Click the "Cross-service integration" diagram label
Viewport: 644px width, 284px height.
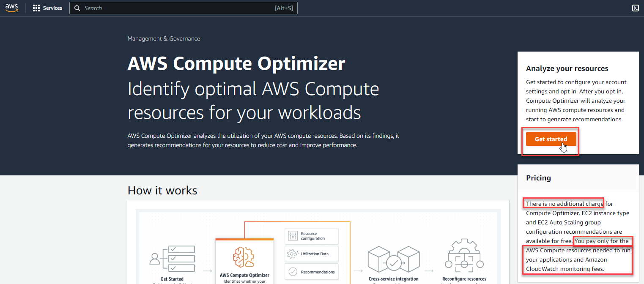[x=393, y=279]
